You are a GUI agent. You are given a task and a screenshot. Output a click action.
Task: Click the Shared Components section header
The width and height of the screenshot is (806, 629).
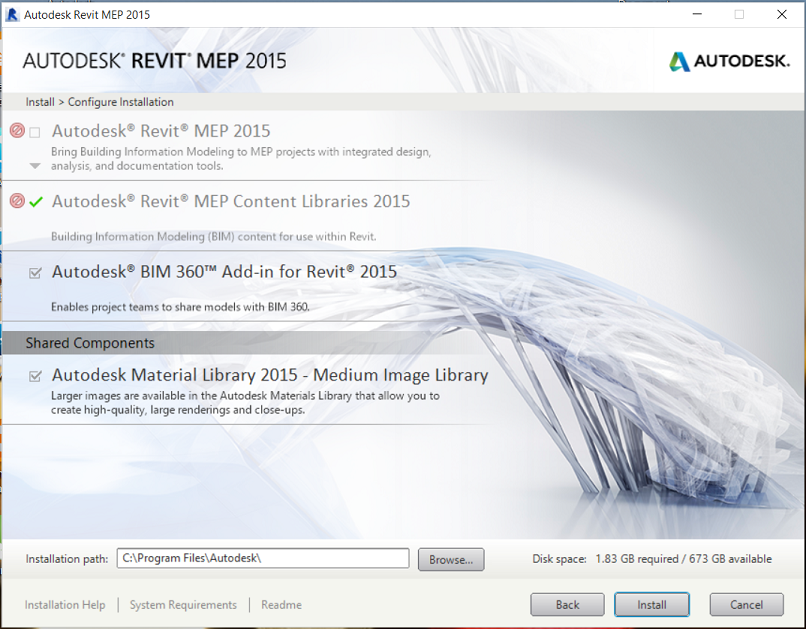point(90,343)
